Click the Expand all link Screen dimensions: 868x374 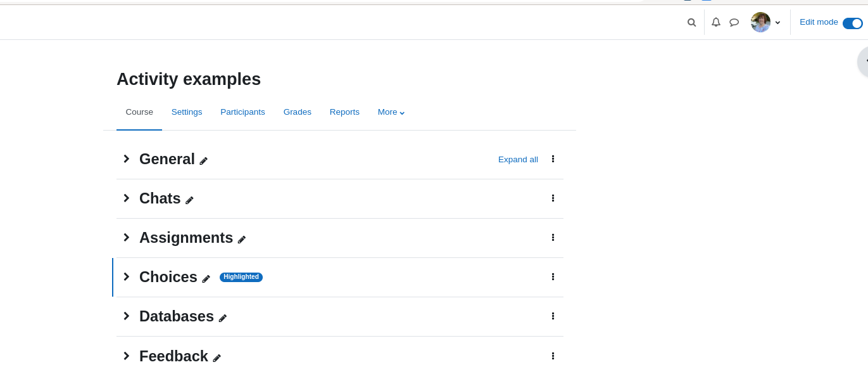(518, 159)
